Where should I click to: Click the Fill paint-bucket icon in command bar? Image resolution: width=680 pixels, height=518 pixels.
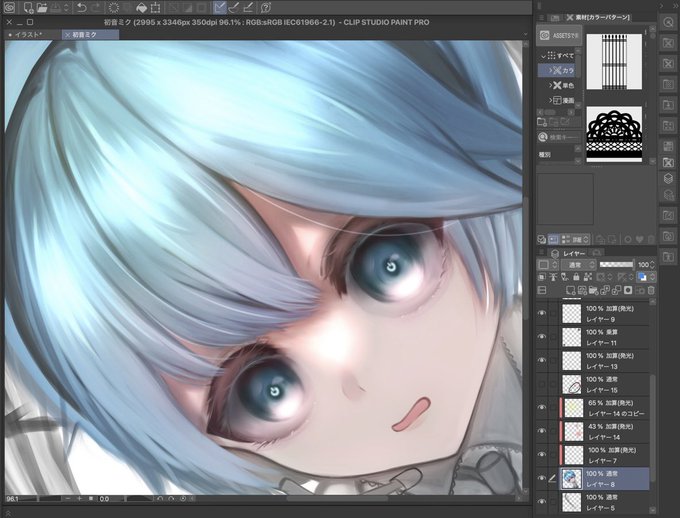point(141,7)
